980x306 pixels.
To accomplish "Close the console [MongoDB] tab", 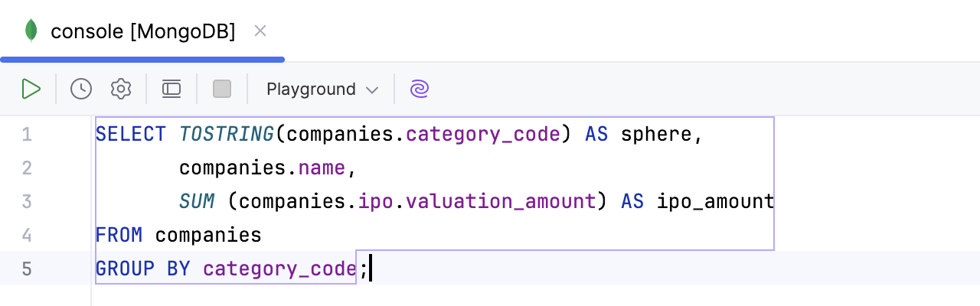I will pos(260,31).
